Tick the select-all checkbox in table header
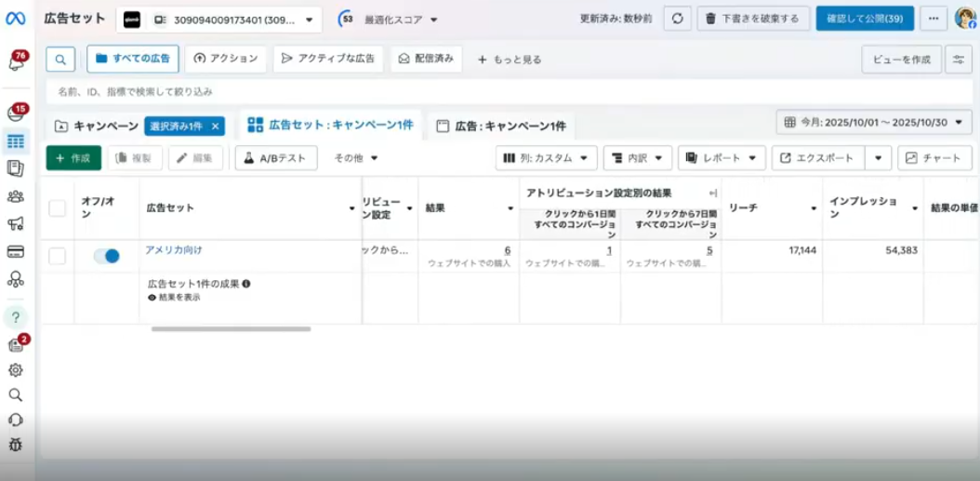The width and height of the screenshot is (980, 481). [x=58, y=208]
